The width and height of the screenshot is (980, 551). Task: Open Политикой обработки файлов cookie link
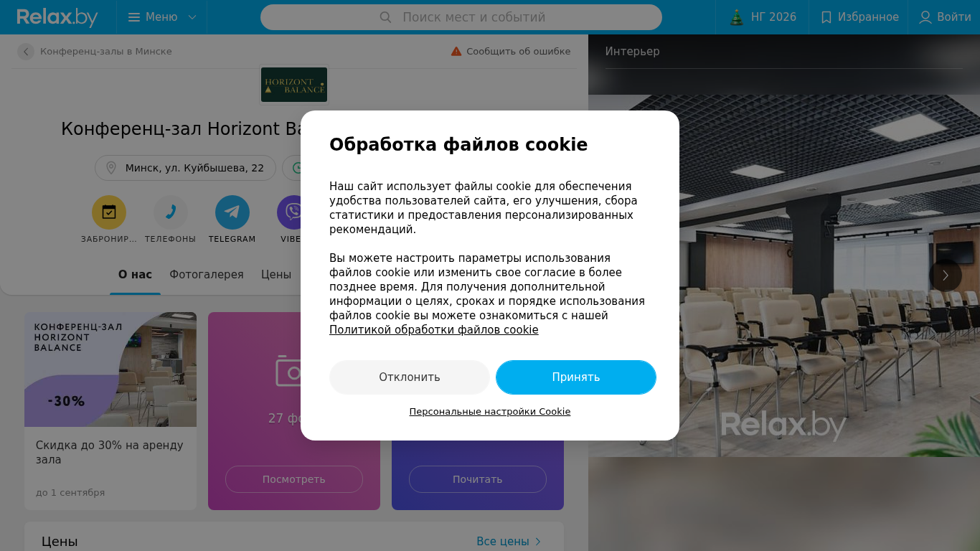pos(434,330)
